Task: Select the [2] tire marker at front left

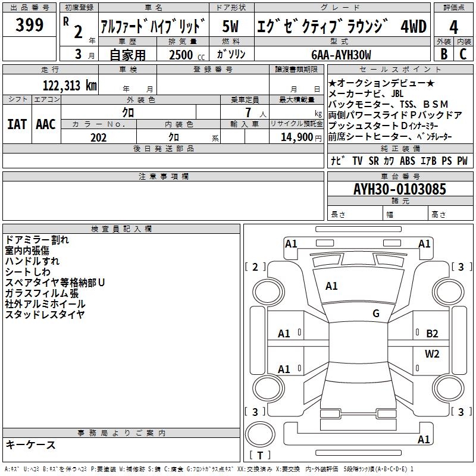Action: tap(255, 267)
